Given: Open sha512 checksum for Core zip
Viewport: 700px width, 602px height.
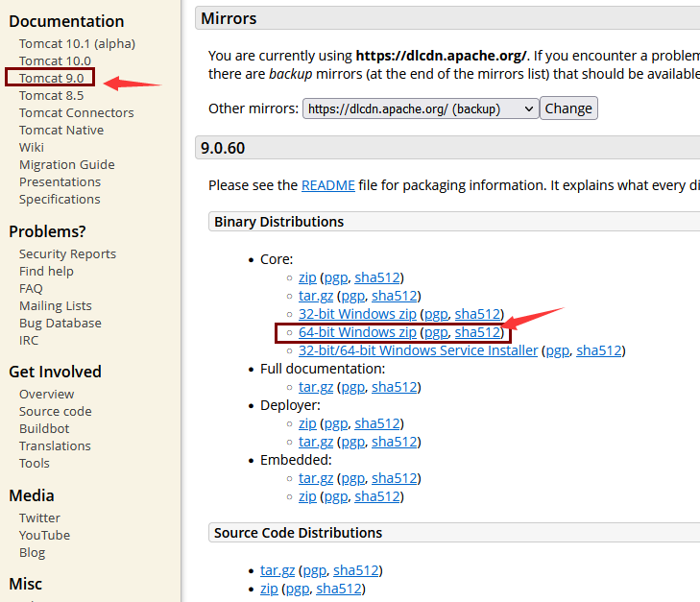Looking at the screenshot, I should [377, 277].
